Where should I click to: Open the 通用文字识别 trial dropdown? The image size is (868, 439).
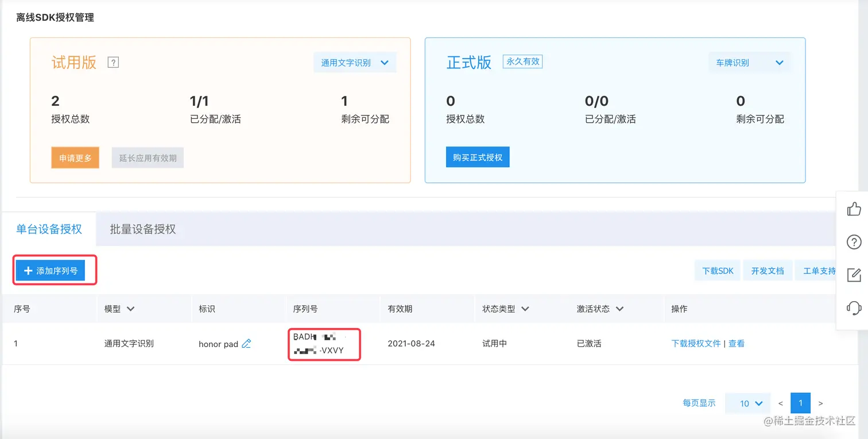pos(355,63)
